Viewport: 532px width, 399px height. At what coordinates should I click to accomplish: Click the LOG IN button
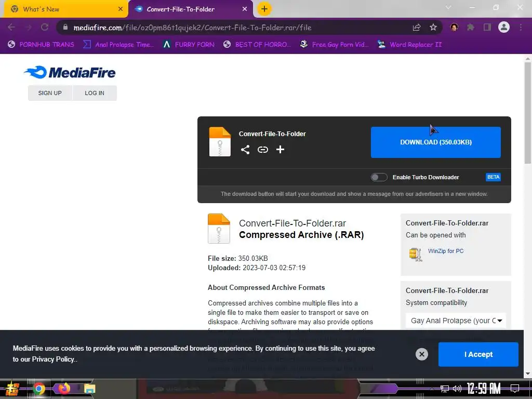95,93
